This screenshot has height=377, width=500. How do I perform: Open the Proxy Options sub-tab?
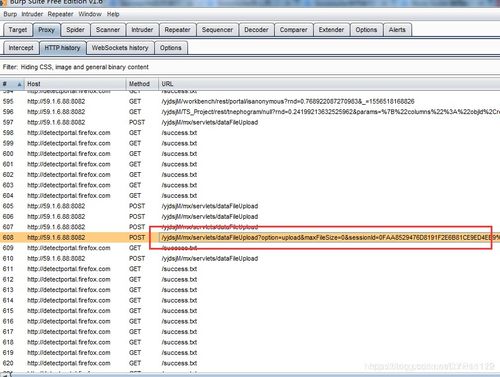[x=171, y=48]
